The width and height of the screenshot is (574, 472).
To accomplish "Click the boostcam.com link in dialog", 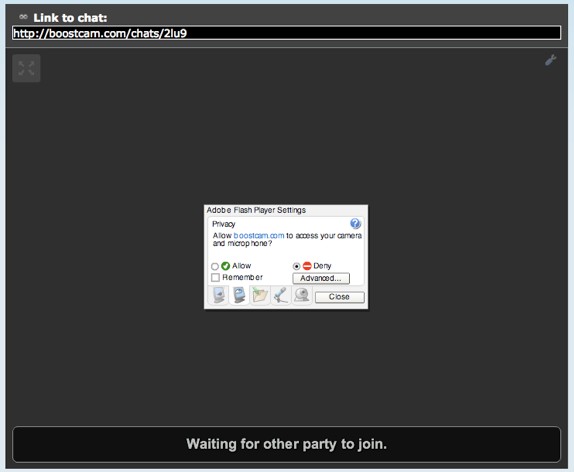I will [x=259, y=235].
